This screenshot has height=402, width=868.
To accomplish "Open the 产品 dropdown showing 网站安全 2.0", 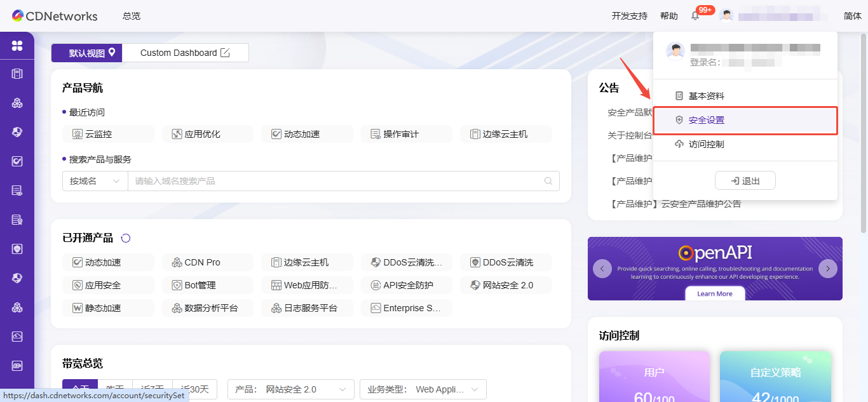I will [x=290, y=389].
